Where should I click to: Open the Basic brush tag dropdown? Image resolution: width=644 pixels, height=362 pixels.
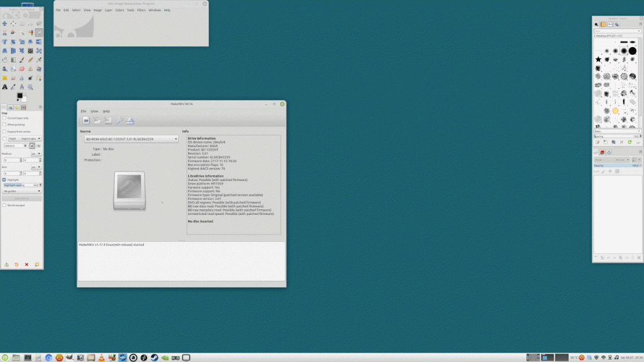click(618, 131)
